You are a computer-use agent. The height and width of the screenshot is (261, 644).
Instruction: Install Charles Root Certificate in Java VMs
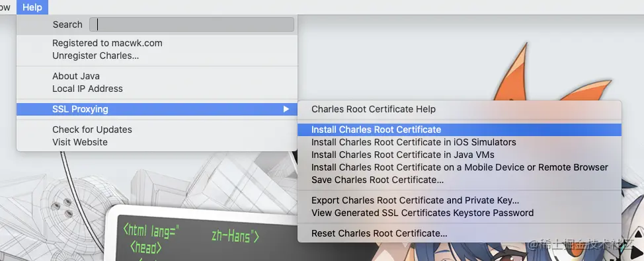coord(459,155)
